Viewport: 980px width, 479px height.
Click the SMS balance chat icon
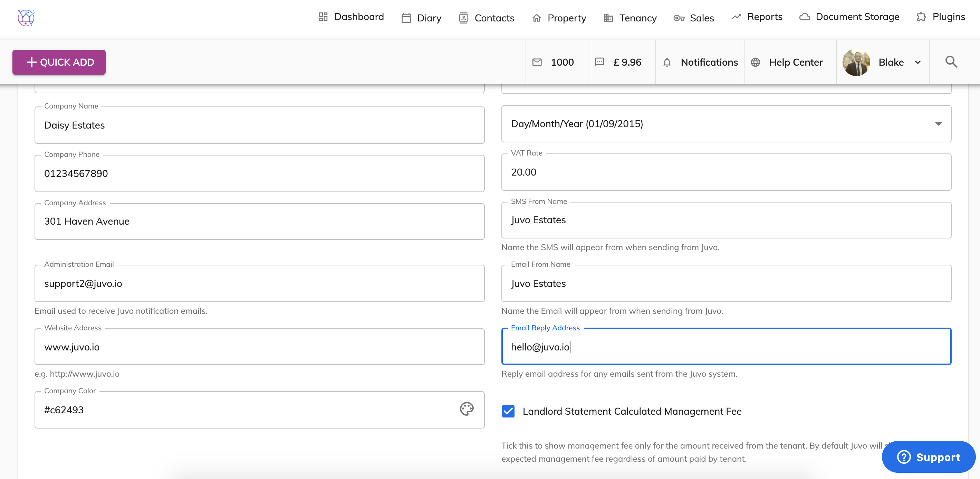(x=599, y=62)
